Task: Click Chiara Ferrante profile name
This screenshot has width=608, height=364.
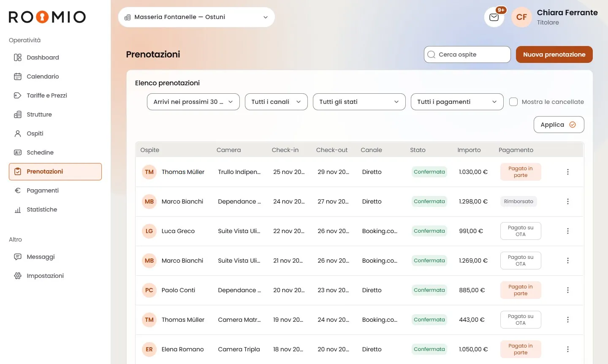Action: [x=567, y=13]
